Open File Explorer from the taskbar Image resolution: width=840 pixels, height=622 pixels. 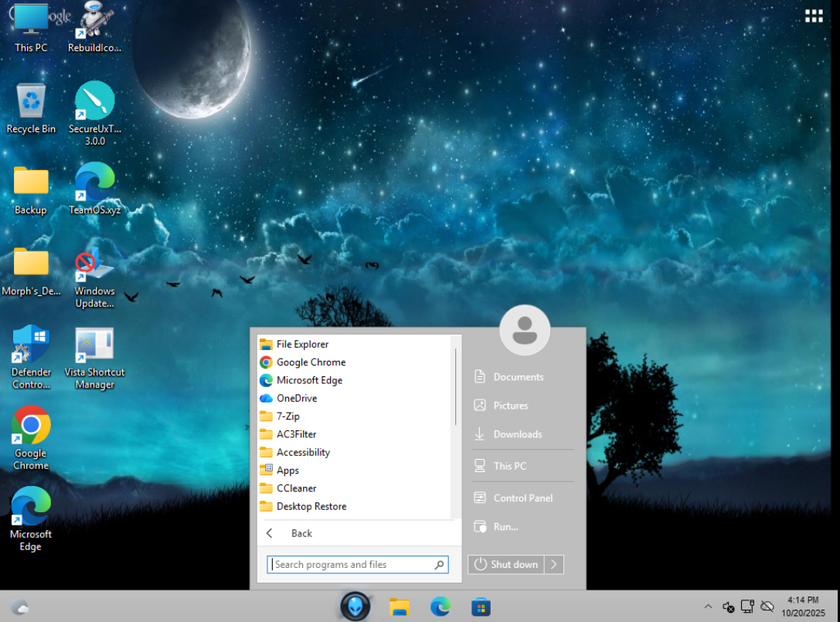click(399, 607)
